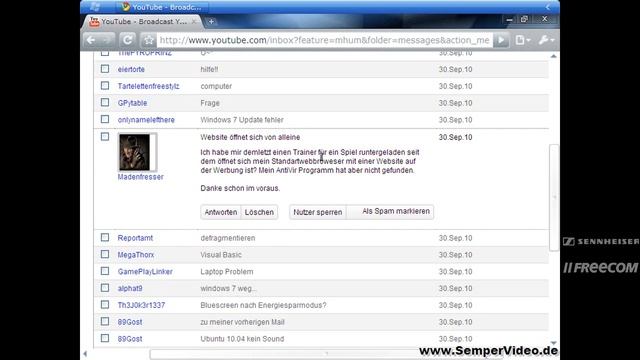Image resolution: width=640 pixels, height=360 pixels.
Task: Check the box for 89Gost 'Ubuntu 10.04 kein Sound'
Action: click(105, 338)
